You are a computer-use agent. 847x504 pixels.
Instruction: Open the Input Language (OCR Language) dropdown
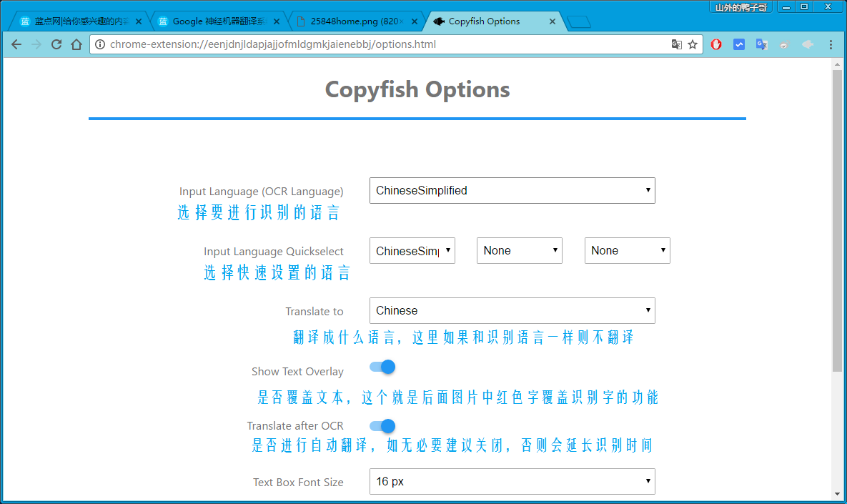(x=512, y=191)
